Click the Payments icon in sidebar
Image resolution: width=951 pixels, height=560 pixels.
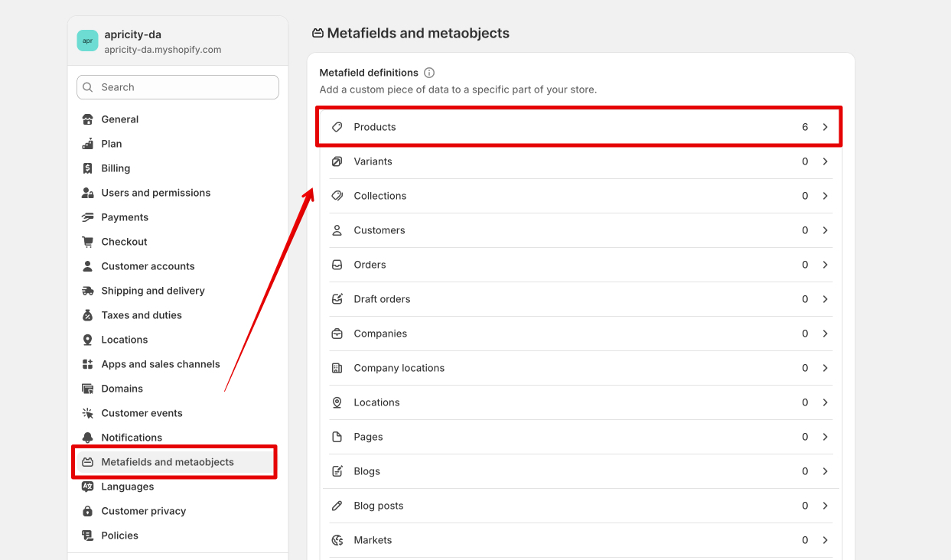pyautogui.click(x=88, y=217)
